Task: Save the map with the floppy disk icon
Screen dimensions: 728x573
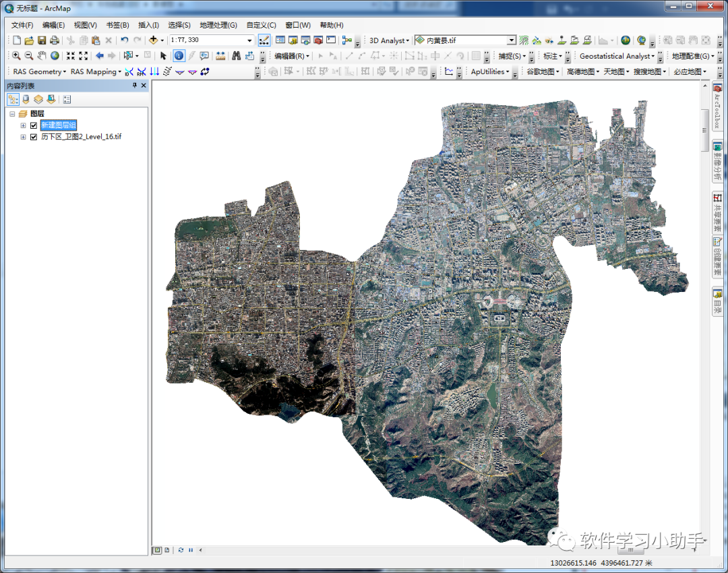Action: click(x=42, y=40)
